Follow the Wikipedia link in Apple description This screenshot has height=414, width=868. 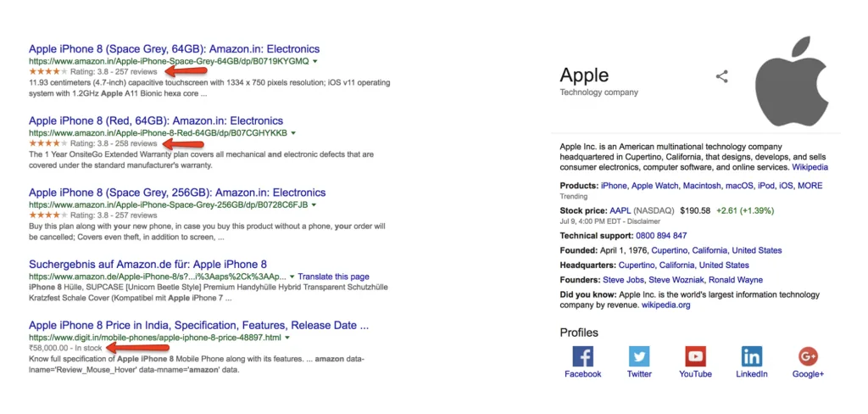[x=810, y=167]
